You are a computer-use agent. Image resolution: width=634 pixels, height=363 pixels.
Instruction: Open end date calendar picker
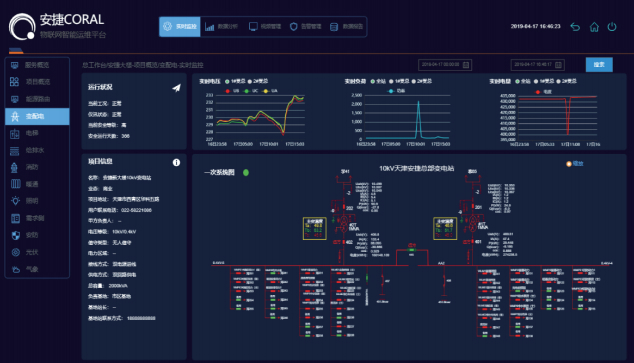tap(558, 65)
